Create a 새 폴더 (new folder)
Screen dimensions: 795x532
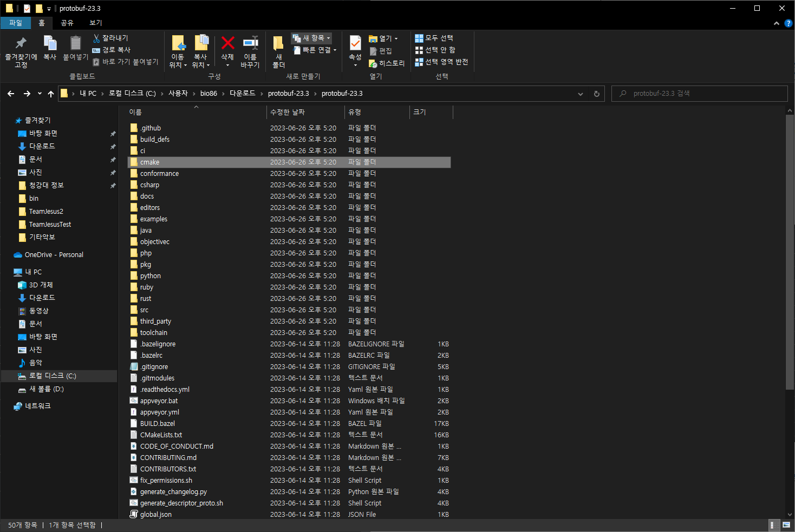click(x=278, y=52)
